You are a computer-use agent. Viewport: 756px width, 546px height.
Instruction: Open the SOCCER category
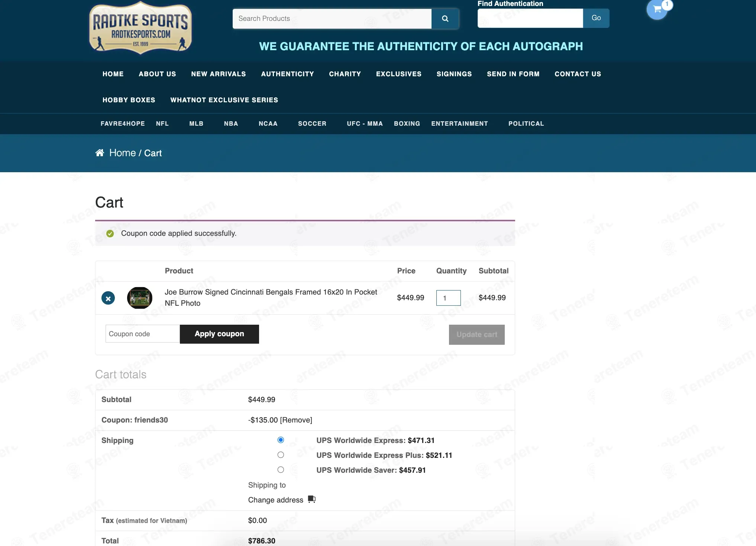312,123
